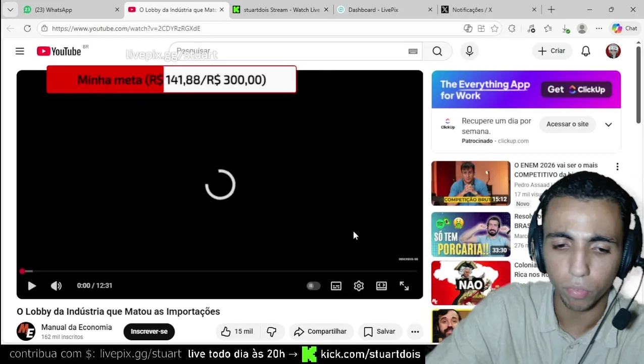Click the Get ClickUp ad button

(576, 89)
